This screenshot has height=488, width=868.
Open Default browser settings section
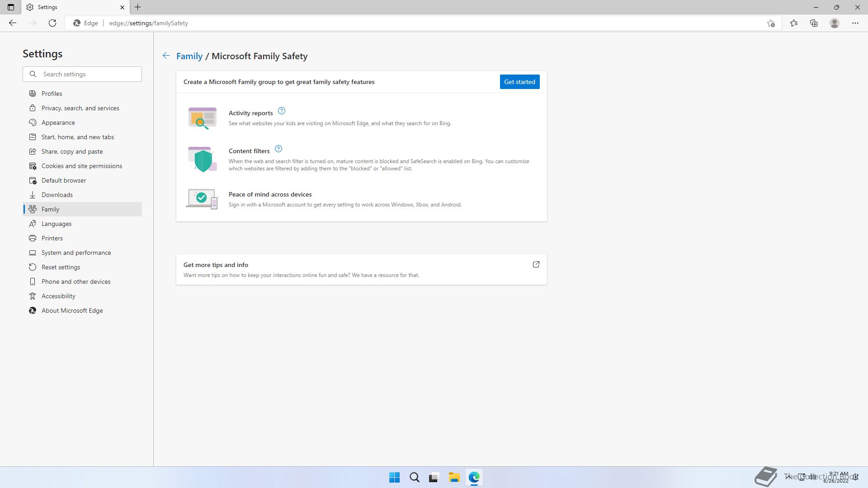click(82, 180)
